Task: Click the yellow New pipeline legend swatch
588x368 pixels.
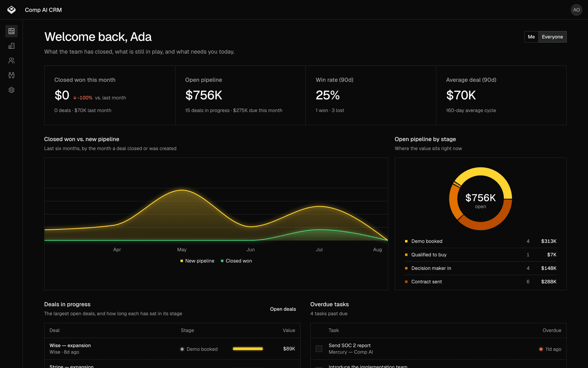Action: click(182, 261)
